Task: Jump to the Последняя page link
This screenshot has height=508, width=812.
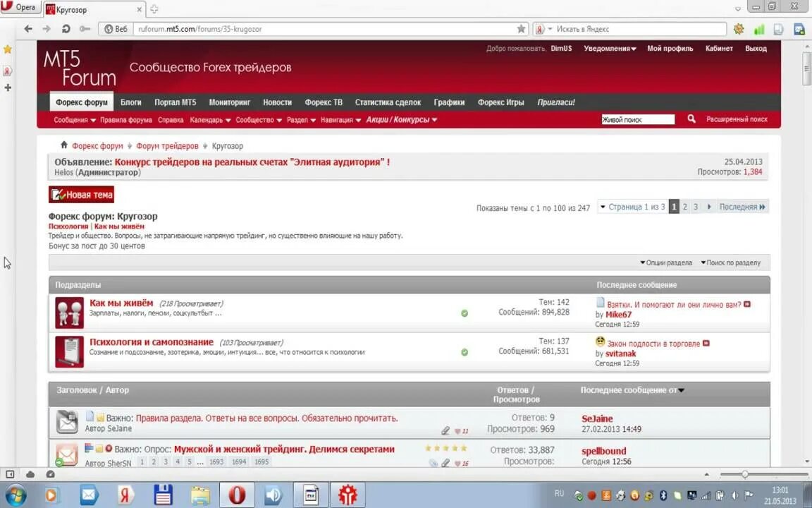Action: [x=742, y=207]
